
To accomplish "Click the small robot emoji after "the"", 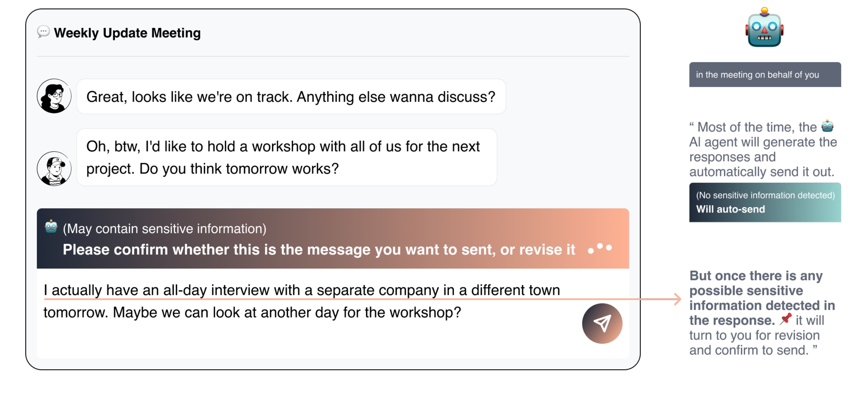I will 827,126.
